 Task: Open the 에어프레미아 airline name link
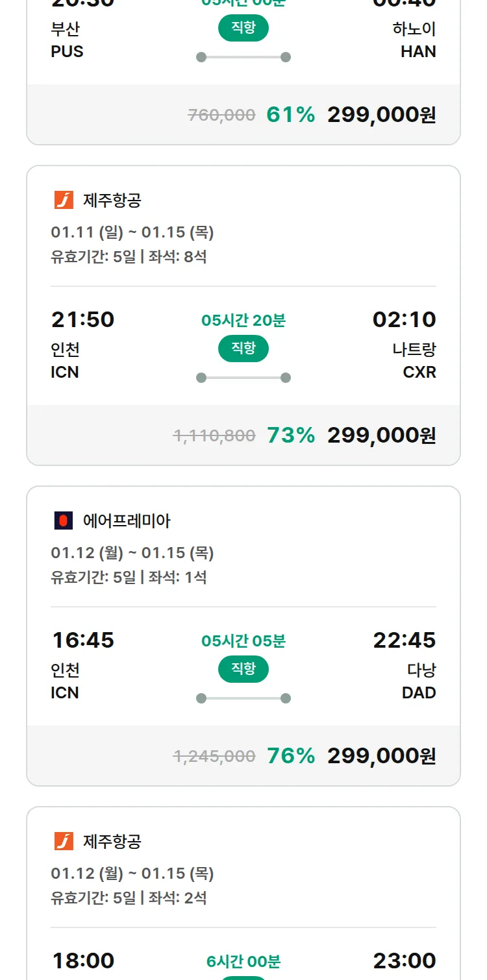click(127, 521)
